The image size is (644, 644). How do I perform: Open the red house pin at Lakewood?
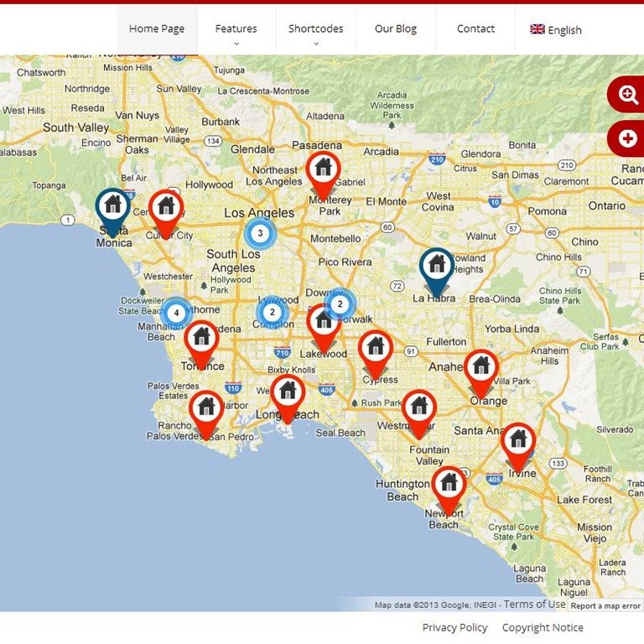[324, 329]
